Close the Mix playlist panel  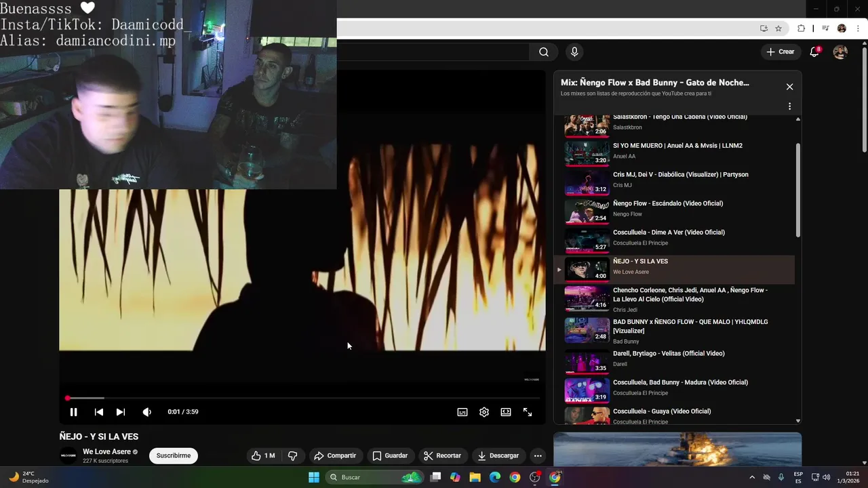point(789,87)
